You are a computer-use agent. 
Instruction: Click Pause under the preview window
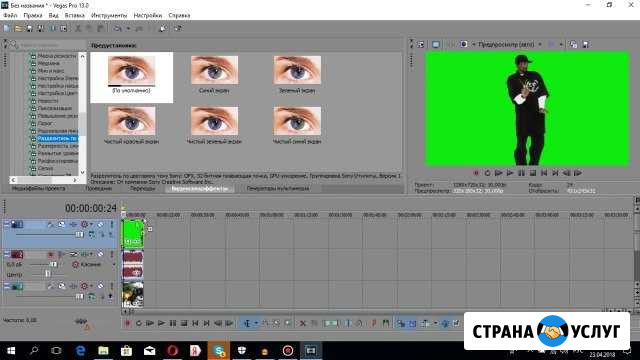(x=522, y=173)
